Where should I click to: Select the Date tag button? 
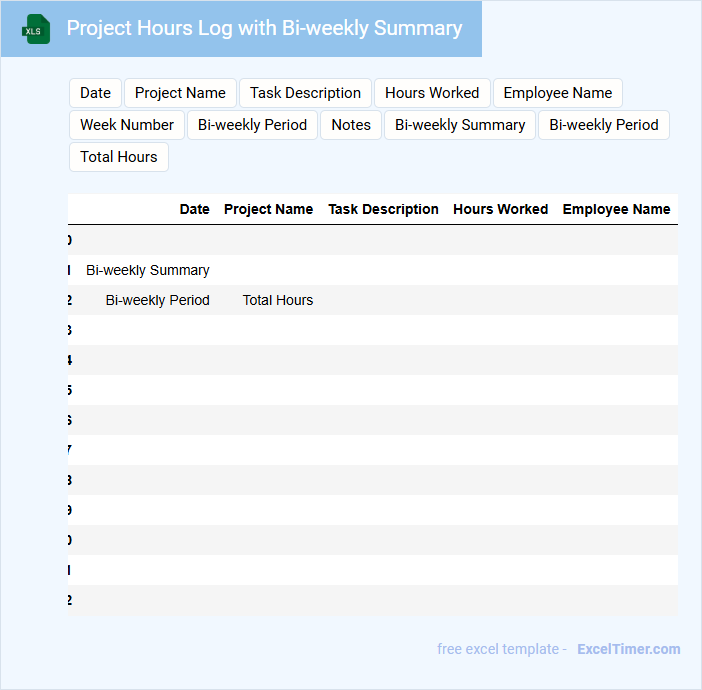pyautogui.click(x=95, y=93)
